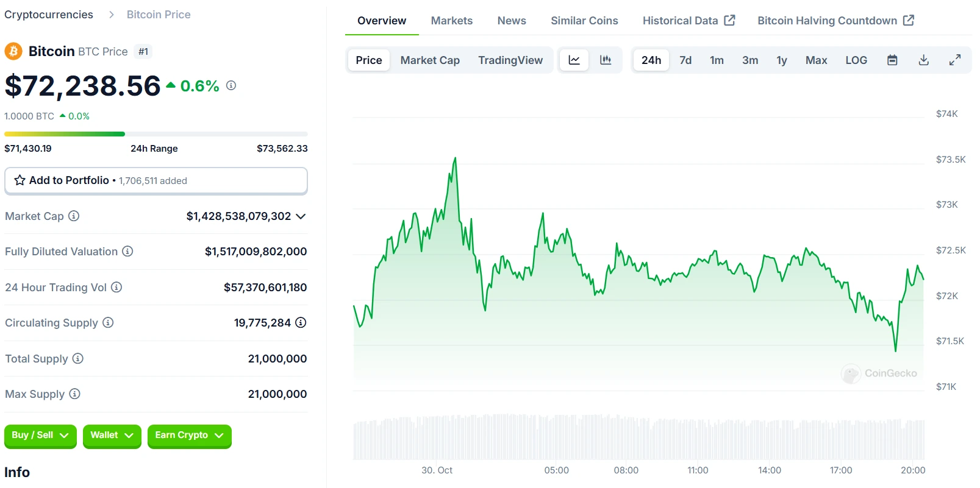Click the $73,562.33 range high value

[x=282, y=149]
